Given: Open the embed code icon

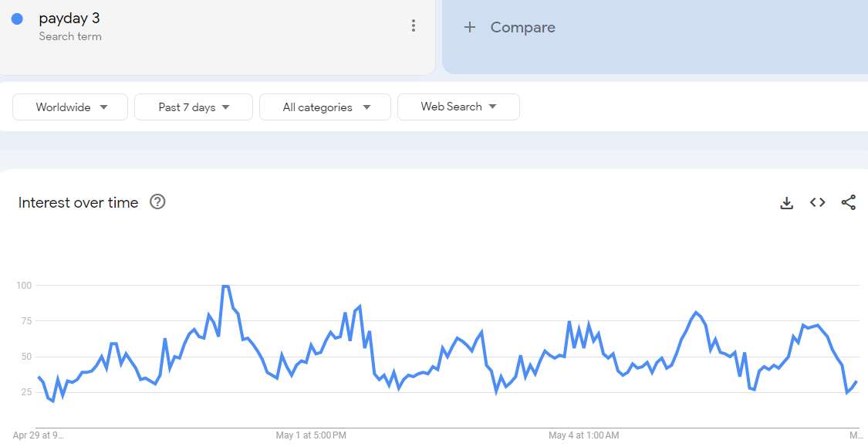Looking at the screenshot, I should 818,203.
